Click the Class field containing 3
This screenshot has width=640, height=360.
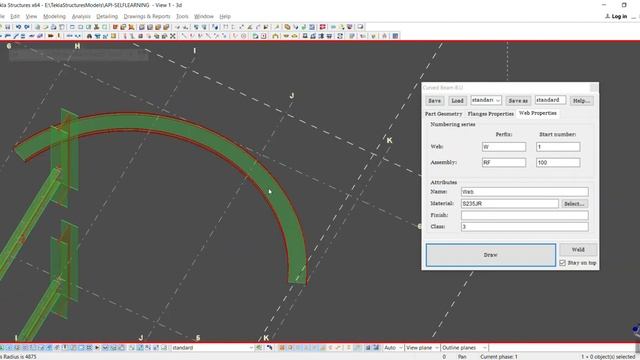(x=524, y=227)
